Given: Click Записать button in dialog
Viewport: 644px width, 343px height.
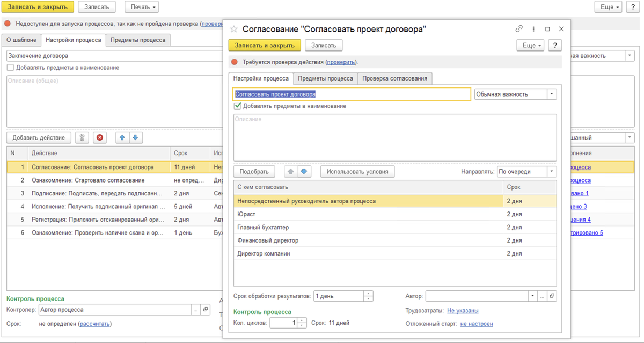Looking at the screenshot, I should [x=324, y=45].
